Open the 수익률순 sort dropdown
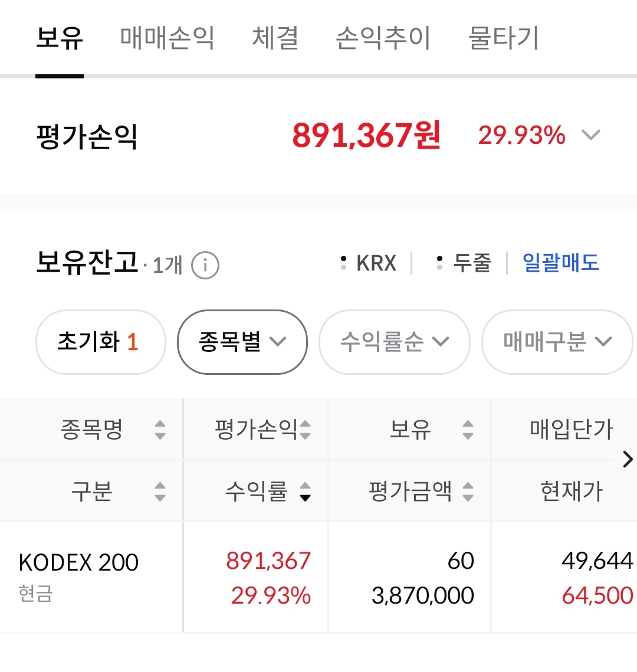This screenshot has width=637, height=672. click(x=394, y=342)
